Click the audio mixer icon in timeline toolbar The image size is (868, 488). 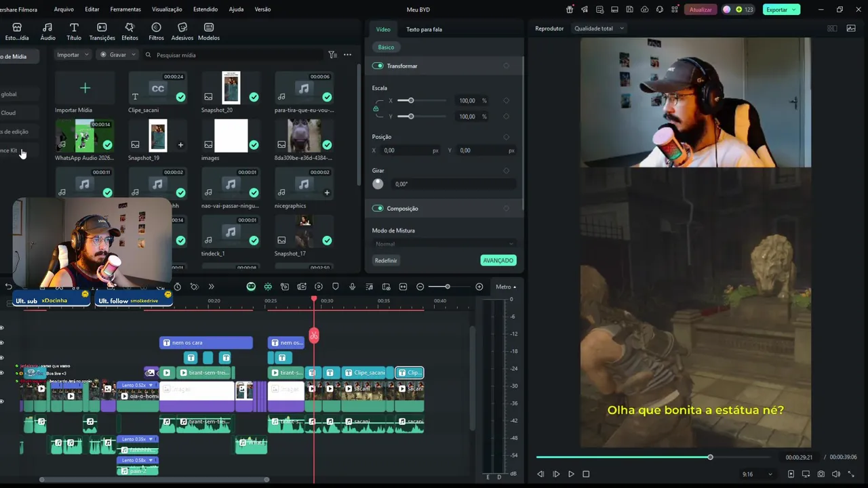click(x=369, y=287)
